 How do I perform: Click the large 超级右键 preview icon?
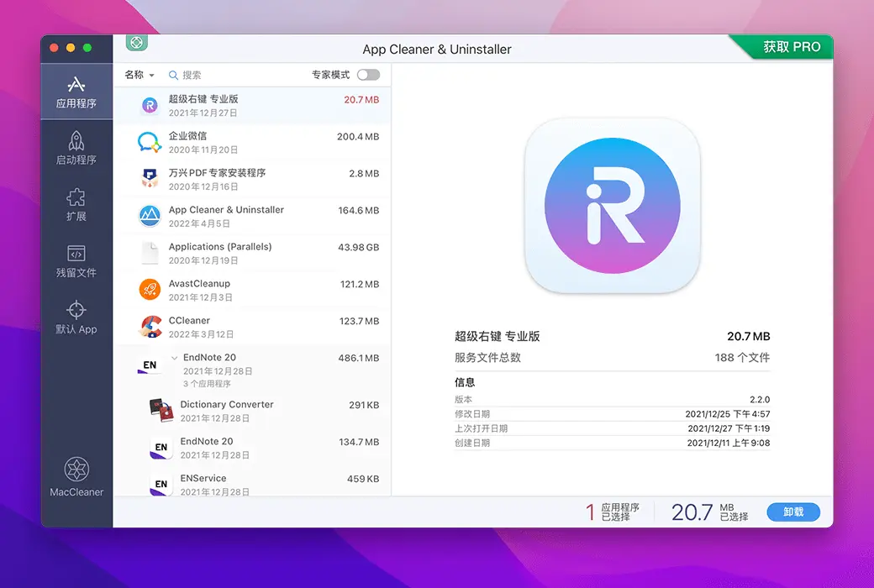tap(613, 206)
